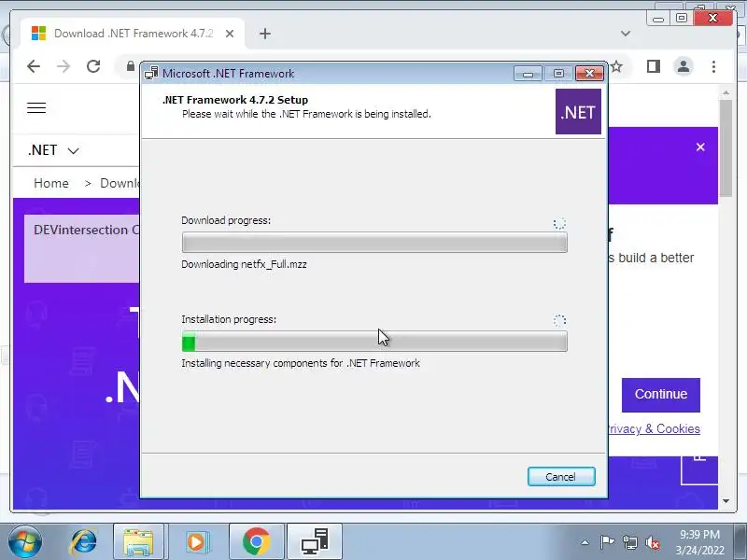This screenshot has height=560, width=747.
Task: Open network tray icon
Action: click(629, 542)
